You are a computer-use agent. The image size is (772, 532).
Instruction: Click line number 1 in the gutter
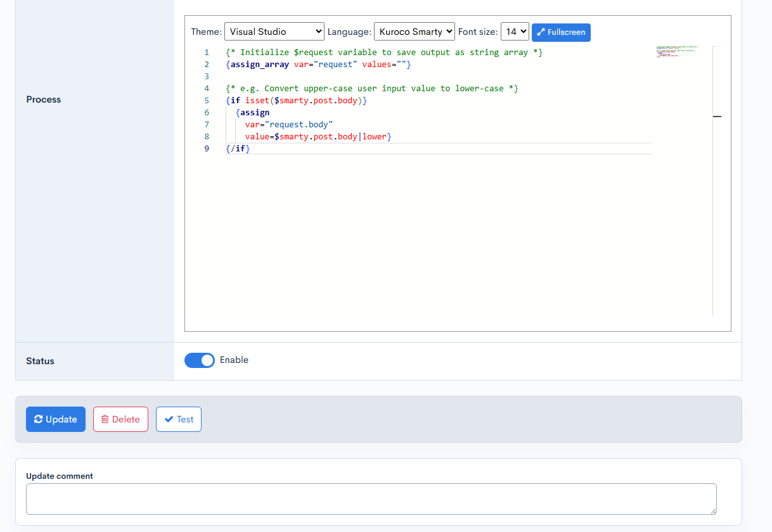207,53
